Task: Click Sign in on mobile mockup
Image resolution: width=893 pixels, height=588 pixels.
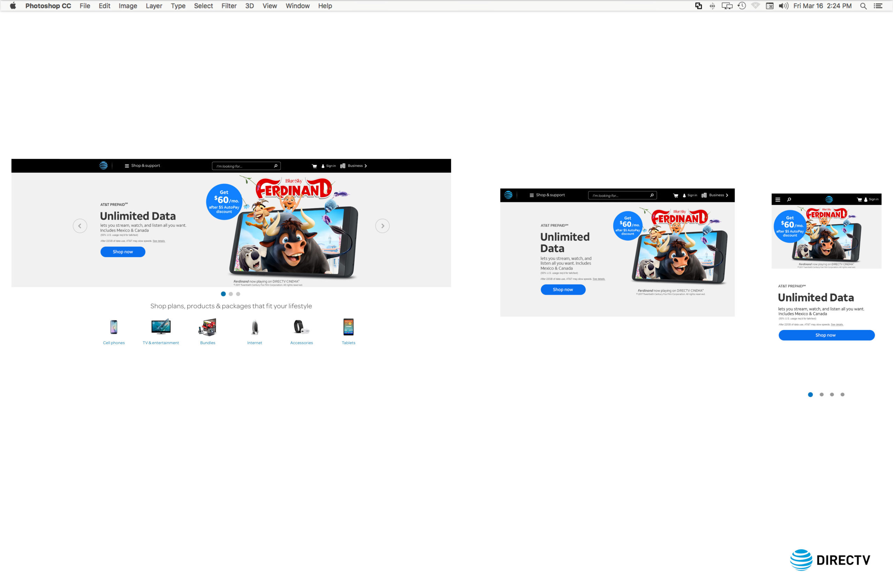Action: [x=871, y=199]
